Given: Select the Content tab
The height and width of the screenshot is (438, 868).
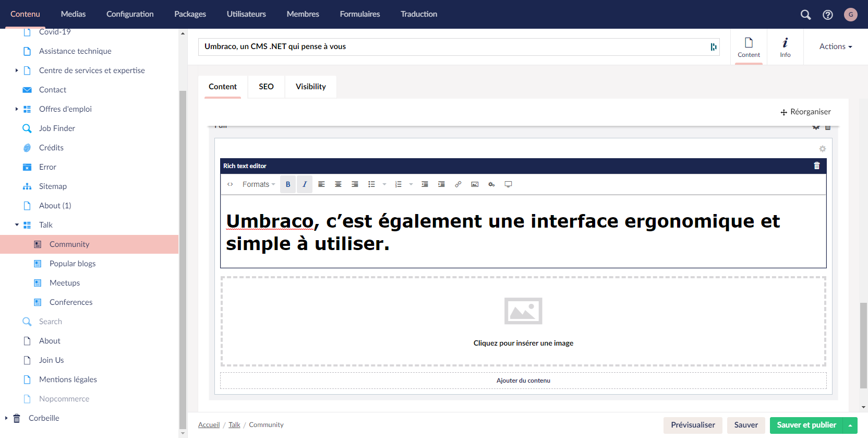Looking at the screenshot, I should coord(223,87).
